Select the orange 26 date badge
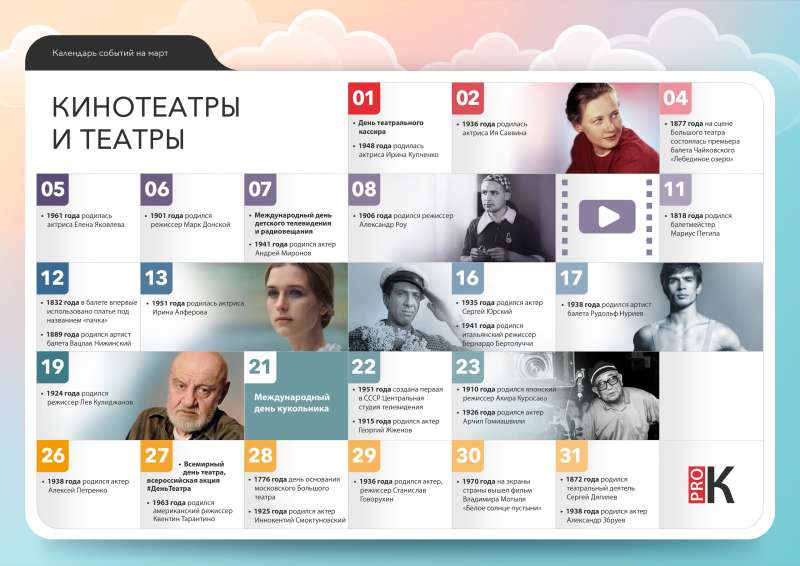Screen dimensions: 800x566 pyautogui.click(x=52, y=456)
